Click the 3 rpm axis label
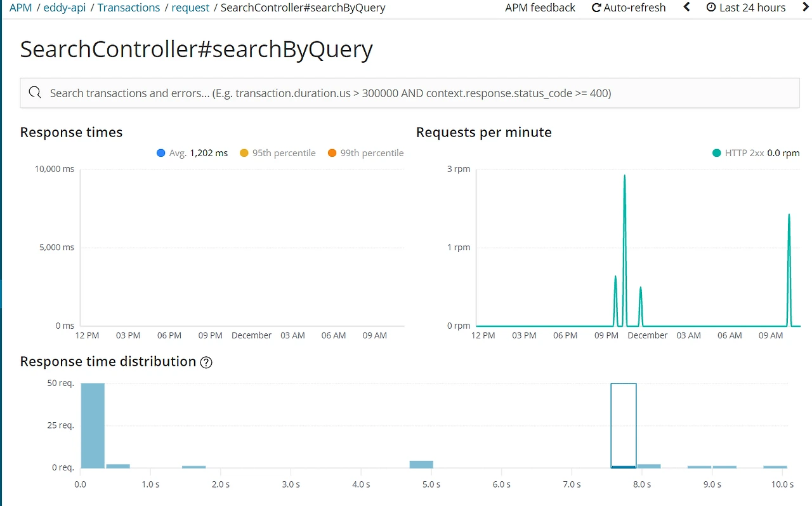Viewport: 812px width, 506px height. [459, 169]
